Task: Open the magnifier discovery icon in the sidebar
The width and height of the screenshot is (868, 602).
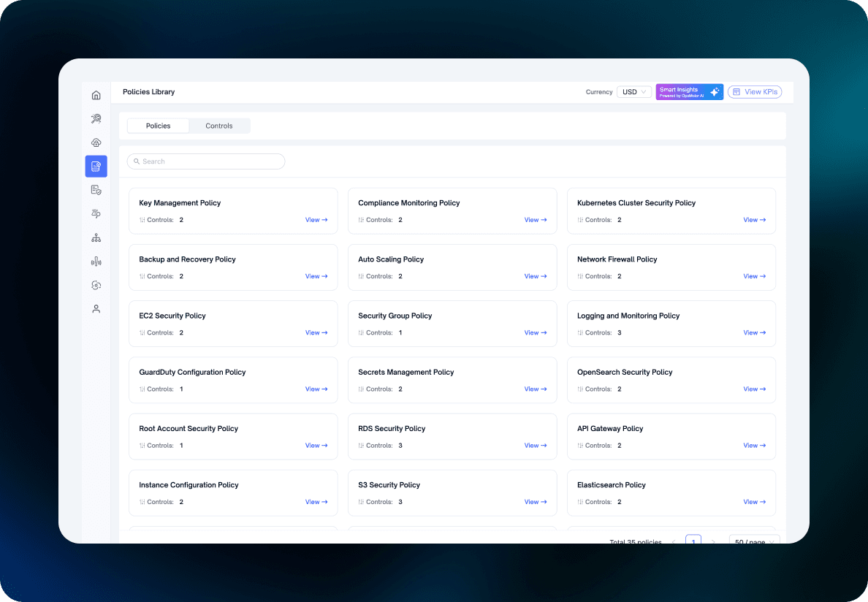Action: pos(96,119)
